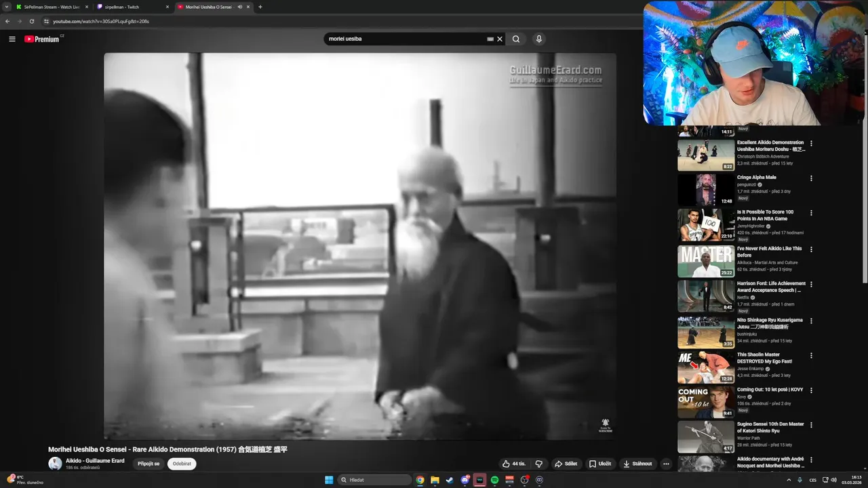
Task: Open options menu for Shaolin Master video
Action: pyautogui.click(x=811, y=355)
